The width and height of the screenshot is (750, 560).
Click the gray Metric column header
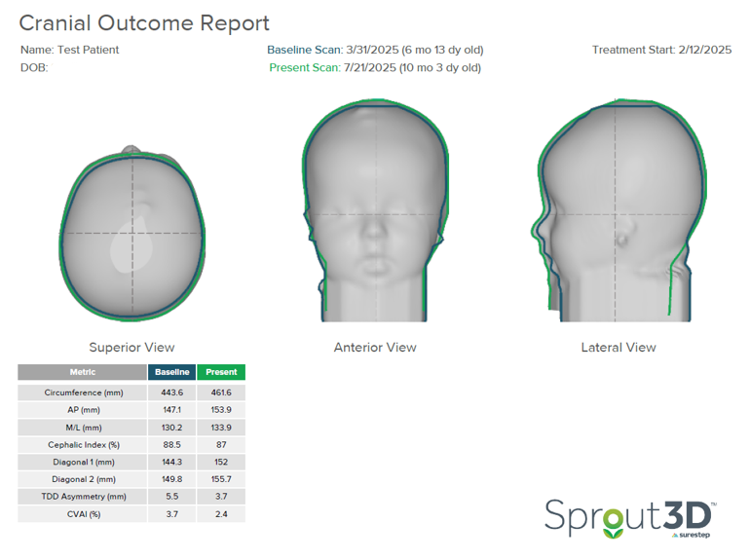(83, 372)
